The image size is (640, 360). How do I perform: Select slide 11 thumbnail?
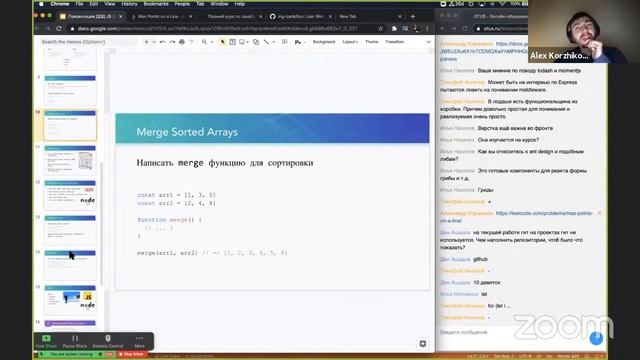tap(70, 159)
